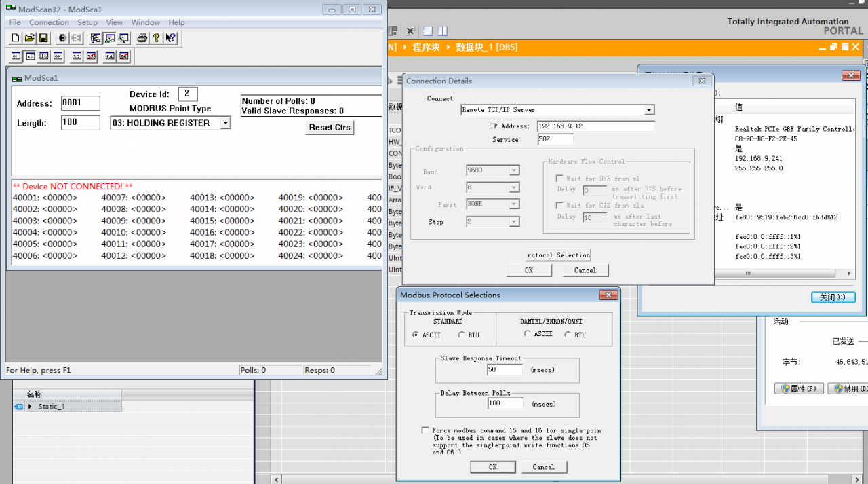Click Protocol Selection button
This screenshot has width=868, height=484.
click(x=559, y=255)
